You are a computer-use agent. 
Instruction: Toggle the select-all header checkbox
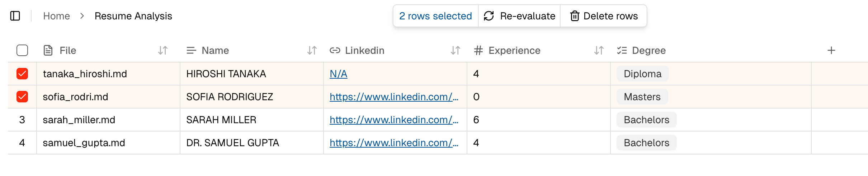pos(22,50)
